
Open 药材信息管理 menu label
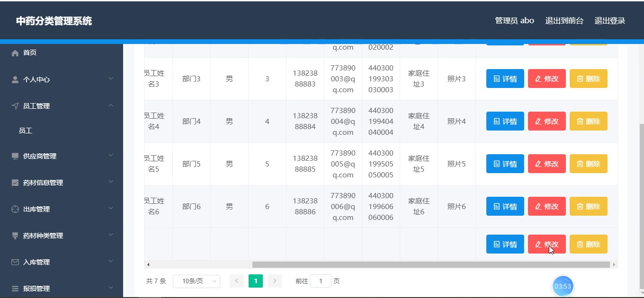(43, 183)
